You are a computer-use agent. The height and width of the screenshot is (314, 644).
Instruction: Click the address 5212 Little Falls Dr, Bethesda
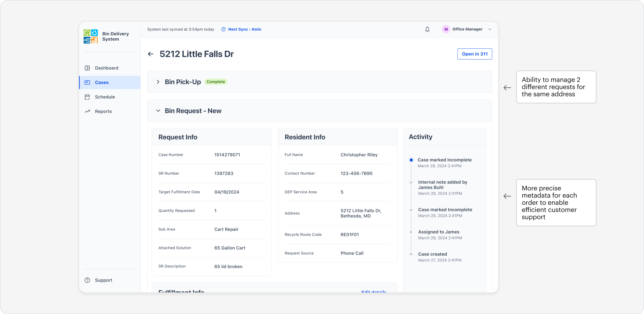tap(361, 213)
